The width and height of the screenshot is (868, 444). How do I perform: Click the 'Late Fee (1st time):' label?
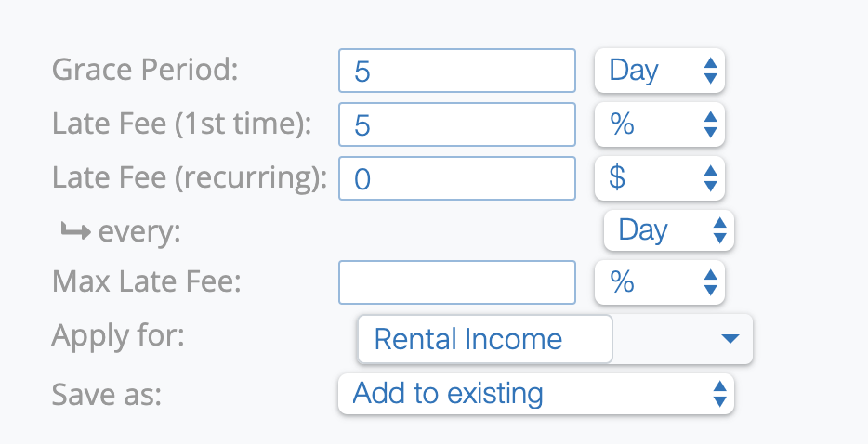[181, 124]
